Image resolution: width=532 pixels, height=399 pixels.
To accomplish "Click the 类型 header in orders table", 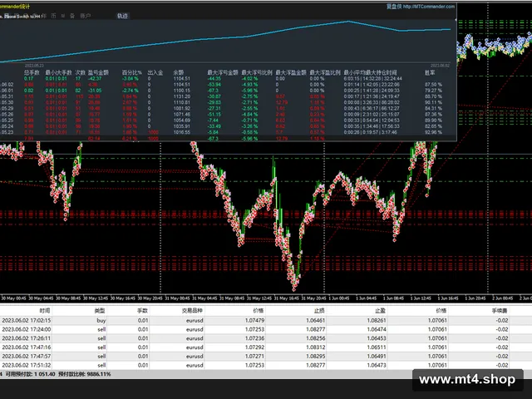I will pos(100,310).
